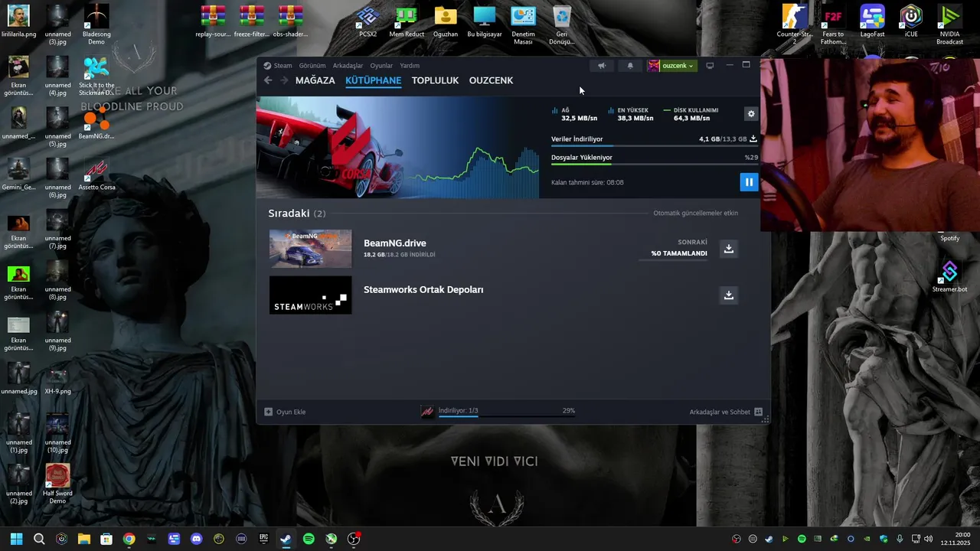Image resolution: width=980 pixels, height=551 pixels.
Task: Open Epic Games Launcher from taskbar
Action: coord(263,539)
